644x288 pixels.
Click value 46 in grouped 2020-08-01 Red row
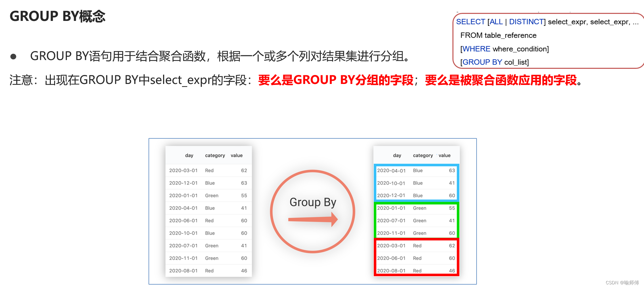pos(452,271)
